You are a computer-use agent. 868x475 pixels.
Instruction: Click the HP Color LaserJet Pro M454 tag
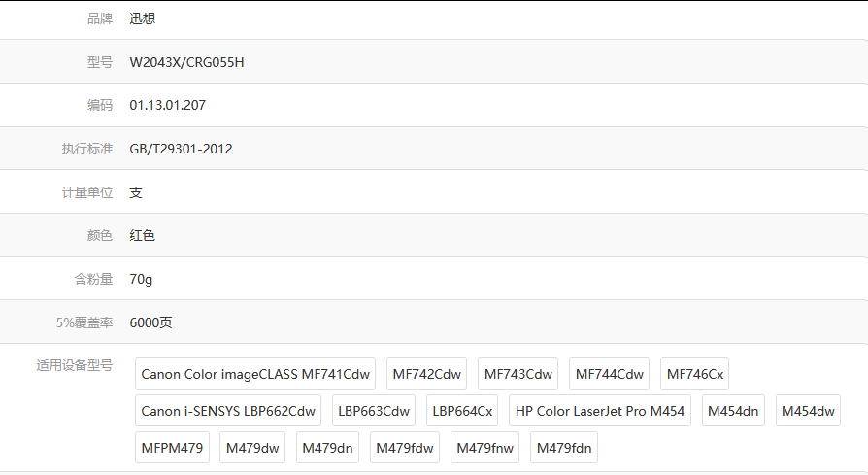pyautogui.click(x=599, y=411)
